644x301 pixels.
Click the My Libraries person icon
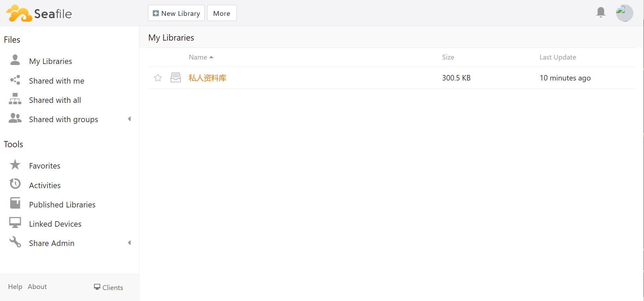pyautogui.click(x=15, y=60)
